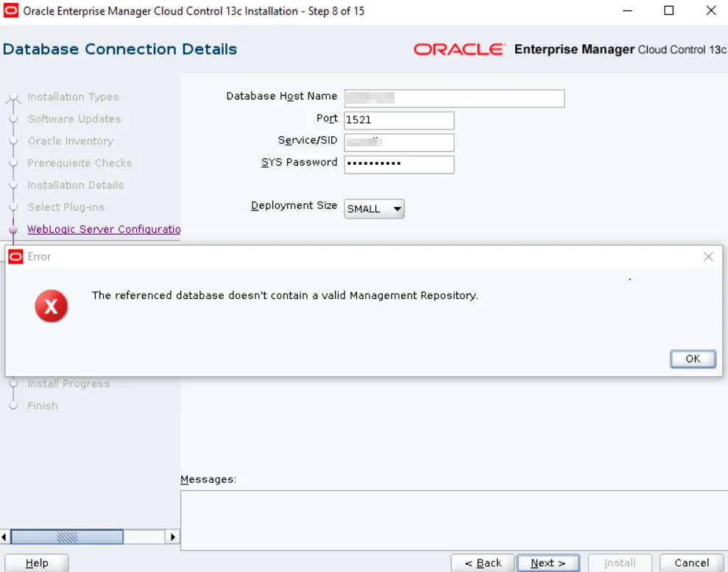Viewport: 728px width, 572px height.
Task: Open Help for this step
Action: click(37, 563)
